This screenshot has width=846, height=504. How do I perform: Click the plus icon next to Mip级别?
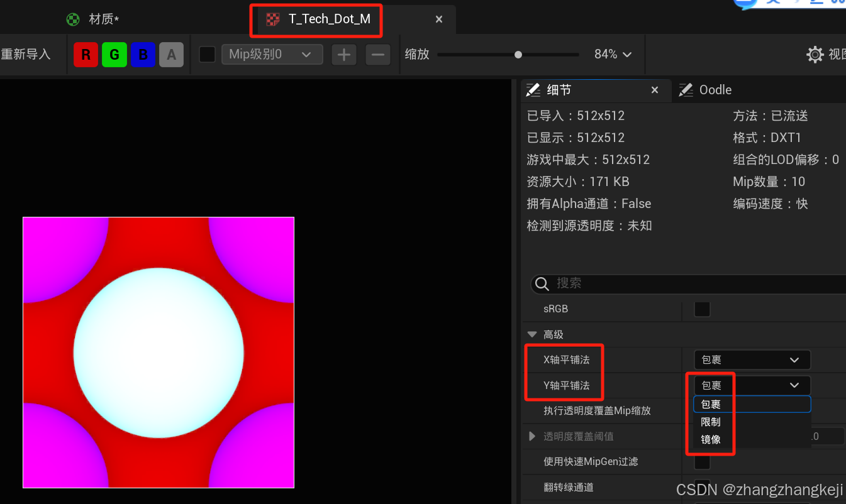pos(344,55)
